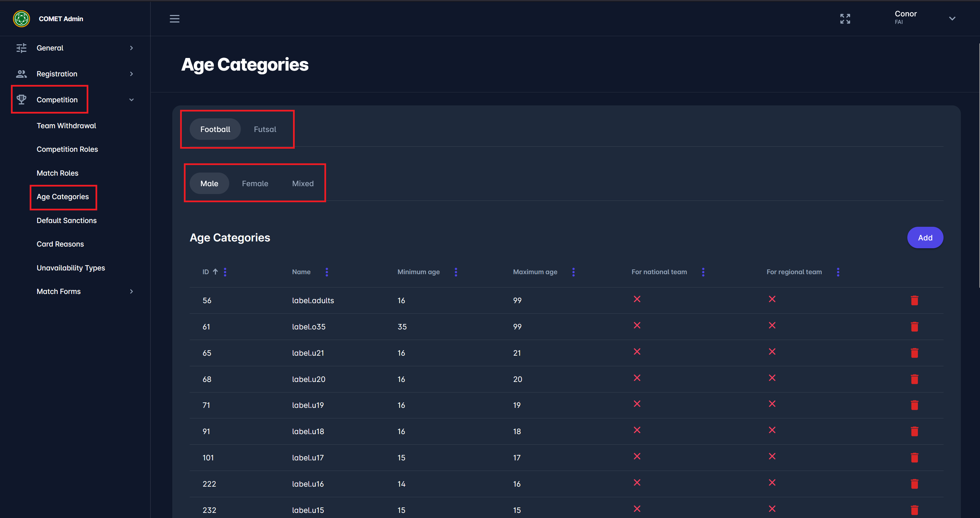Open Default Sanctions page link
This screenshot has height=518, width=980.
coord(67,221)
